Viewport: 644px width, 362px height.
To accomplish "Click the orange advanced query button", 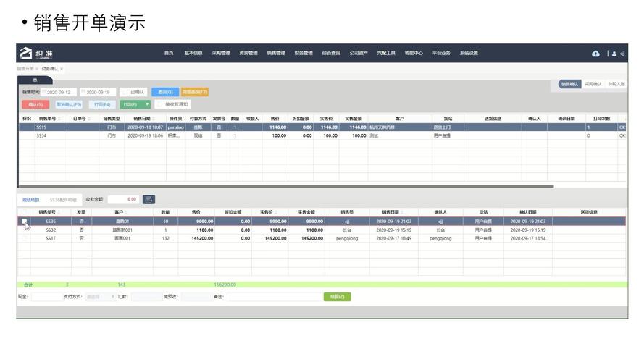I will point(195,92).
